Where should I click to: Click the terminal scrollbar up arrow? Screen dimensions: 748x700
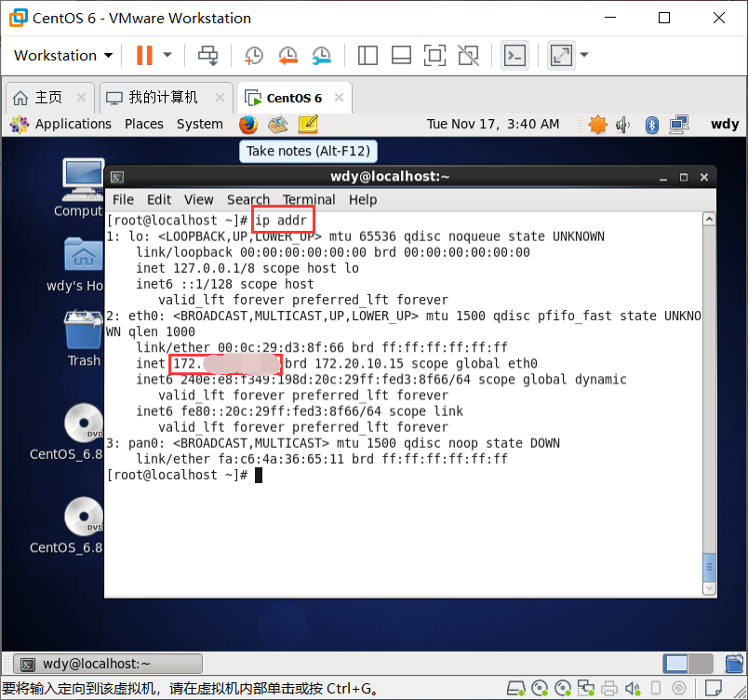coord(709,219)
